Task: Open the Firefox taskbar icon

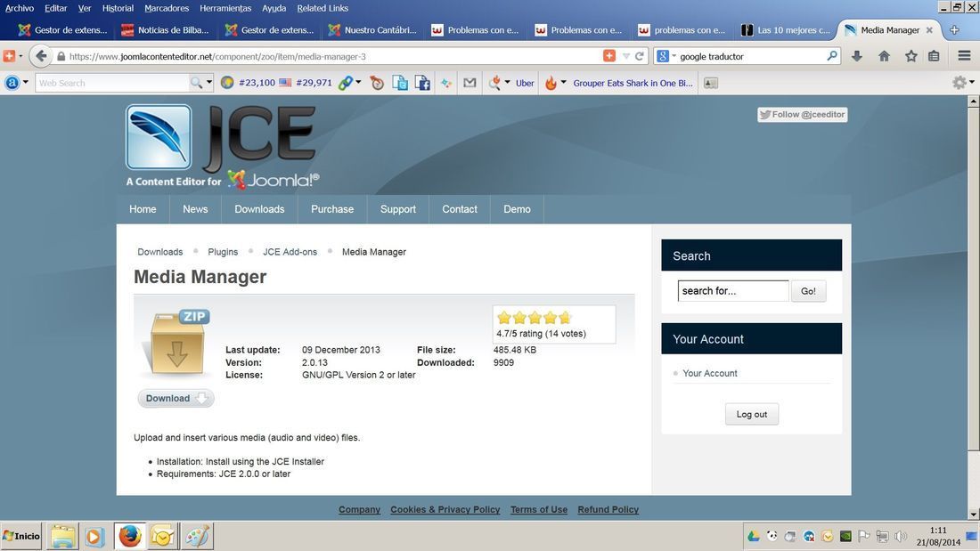Action: click(130, 536)
